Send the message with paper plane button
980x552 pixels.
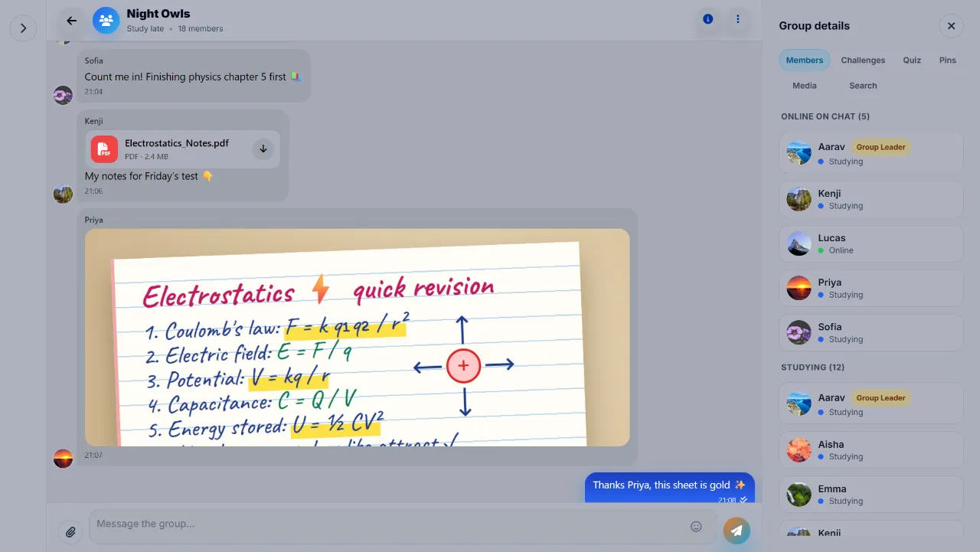click(737, 531)
